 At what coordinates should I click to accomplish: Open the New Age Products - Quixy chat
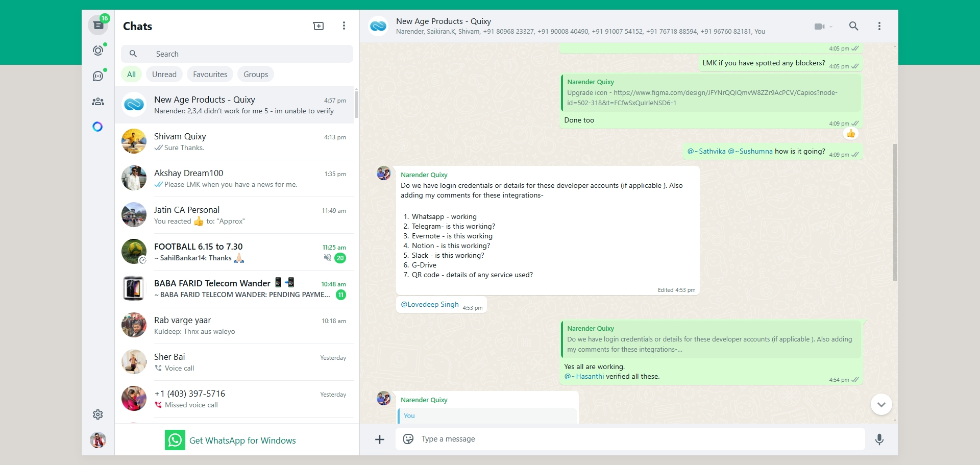click(x=234, y=105)
